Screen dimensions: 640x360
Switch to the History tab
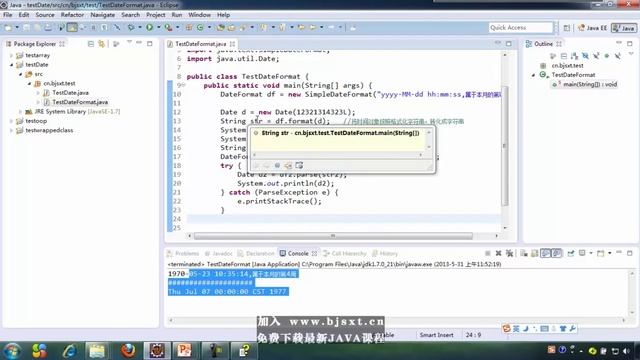[x=385, y=253]
